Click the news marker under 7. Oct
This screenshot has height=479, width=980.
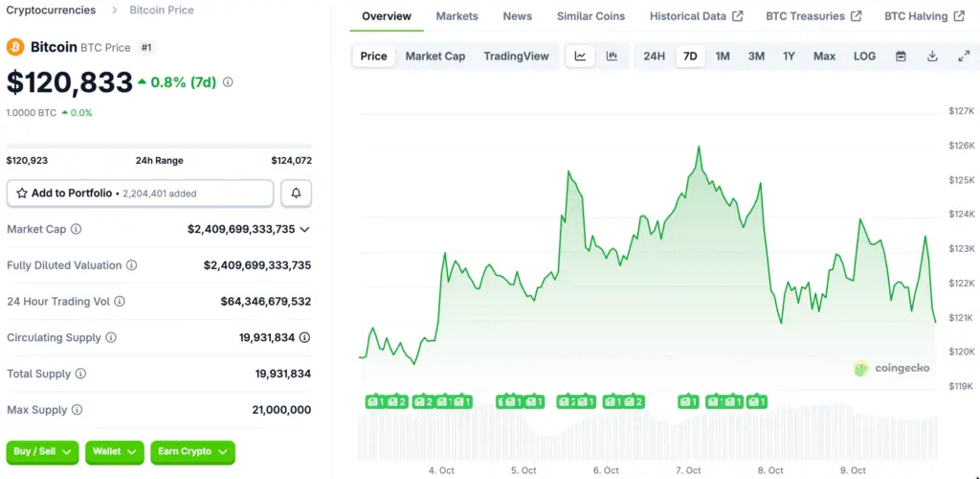click(x=688, y=401)
